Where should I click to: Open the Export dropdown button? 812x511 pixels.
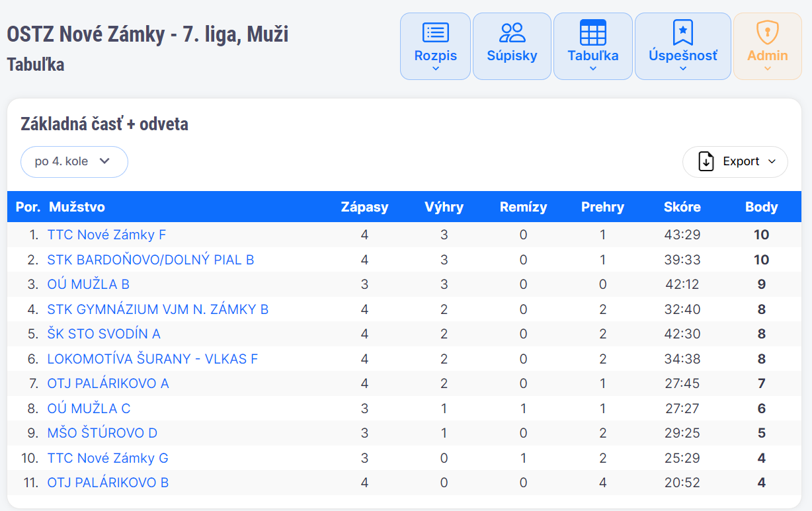735,162
